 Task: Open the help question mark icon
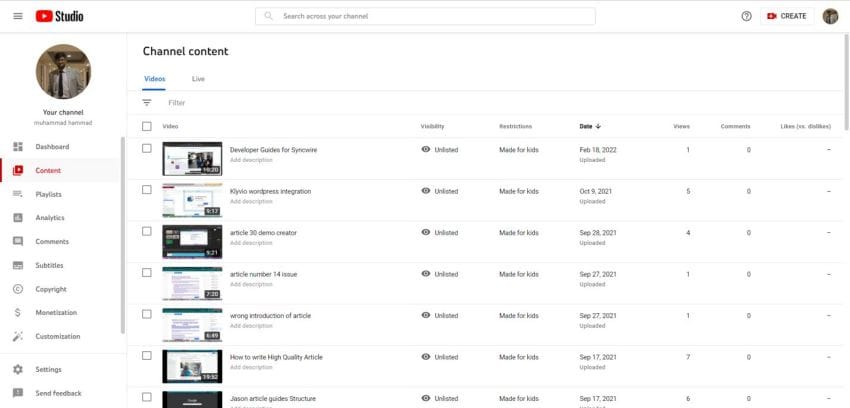point(746,16)
